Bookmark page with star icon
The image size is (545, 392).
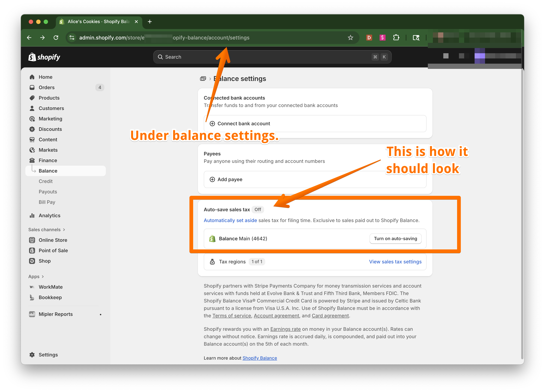(x=350, y=38)
